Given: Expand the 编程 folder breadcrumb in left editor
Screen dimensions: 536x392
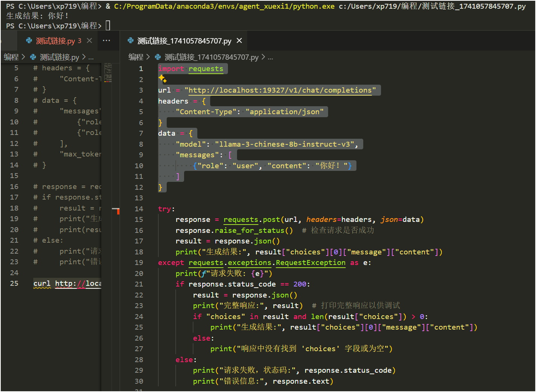Looking at the screenshot, I should [x=11, y=57].
